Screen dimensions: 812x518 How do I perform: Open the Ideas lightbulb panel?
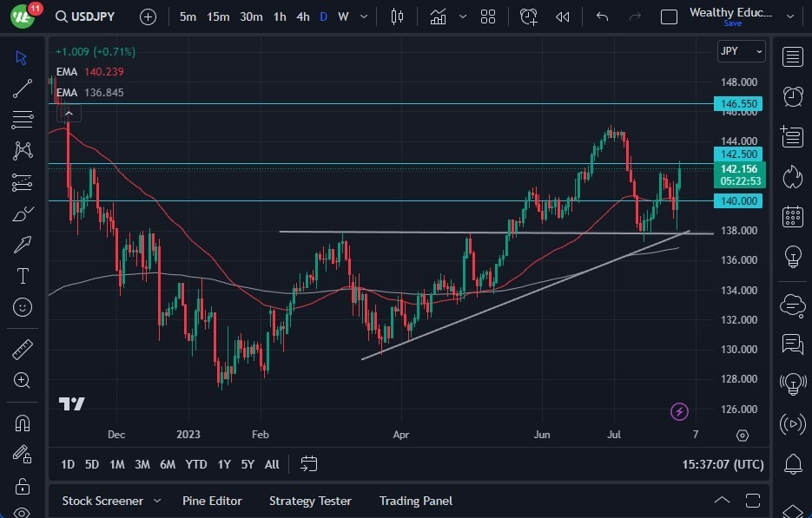click(x=793, y=257)
